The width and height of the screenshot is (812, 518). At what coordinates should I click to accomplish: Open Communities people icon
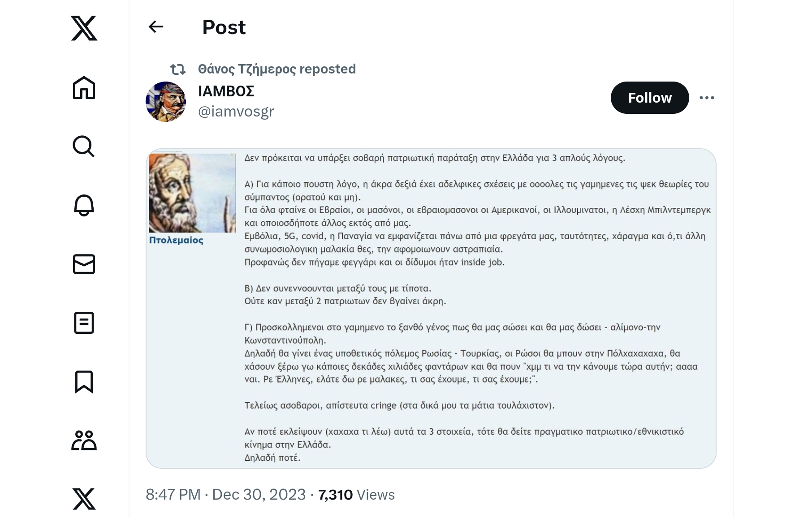(84, 440)
